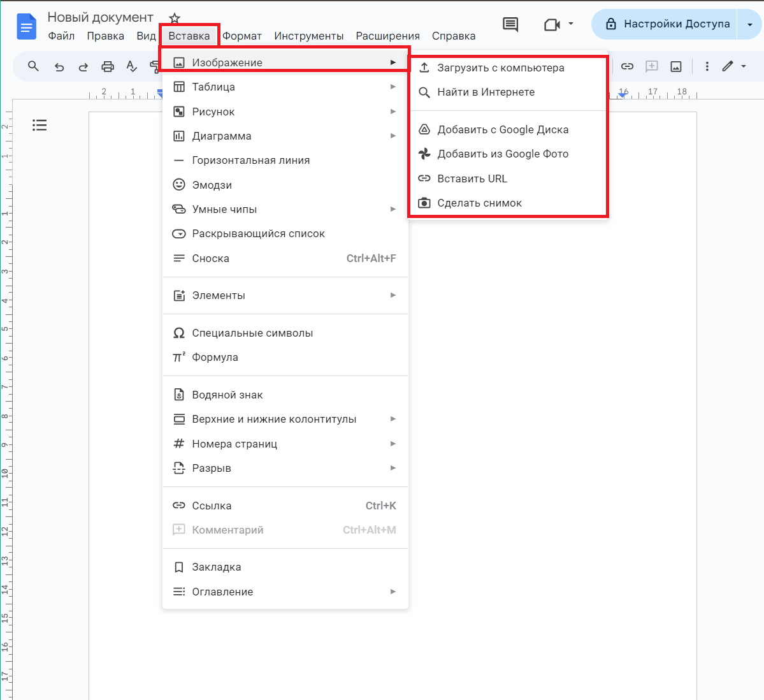Expand Верхние и нижние колонтитулы
The height and width of the screenshot is (700, 764).
[x=285, y=419]
